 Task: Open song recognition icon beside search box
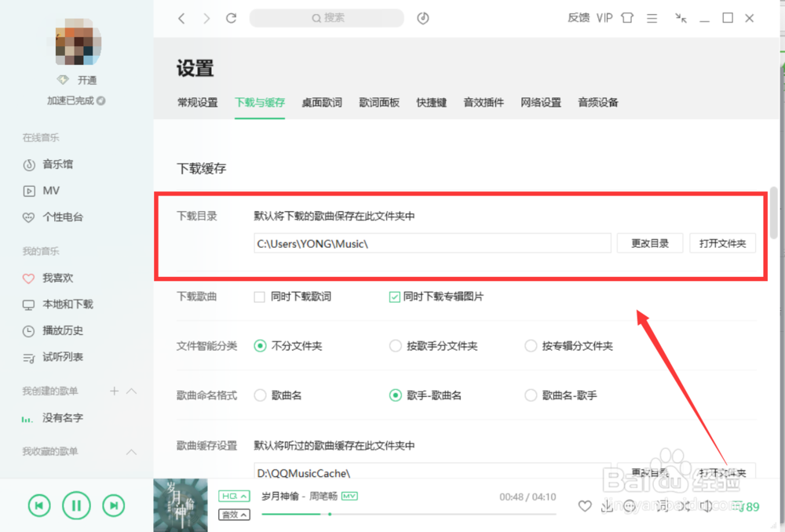[x=423, y=18]
